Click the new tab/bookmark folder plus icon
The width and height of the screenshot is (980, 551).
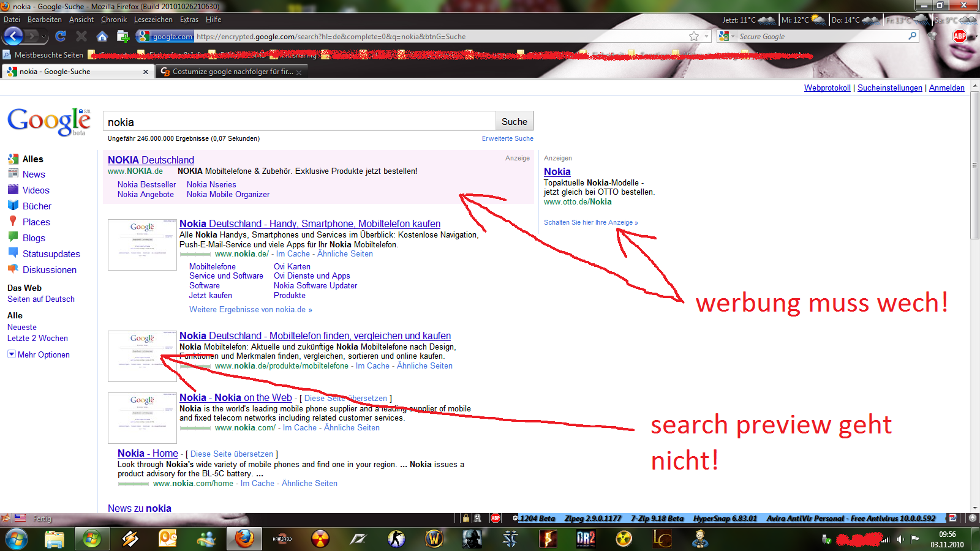click(123, 36)
